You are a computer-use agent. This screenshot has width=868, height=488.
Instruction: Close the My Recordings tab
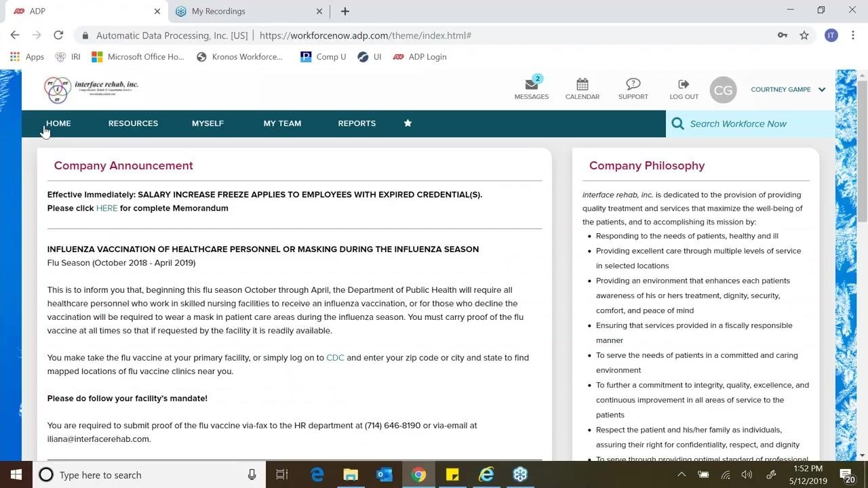pyautogui.click(x=319, y=11)
